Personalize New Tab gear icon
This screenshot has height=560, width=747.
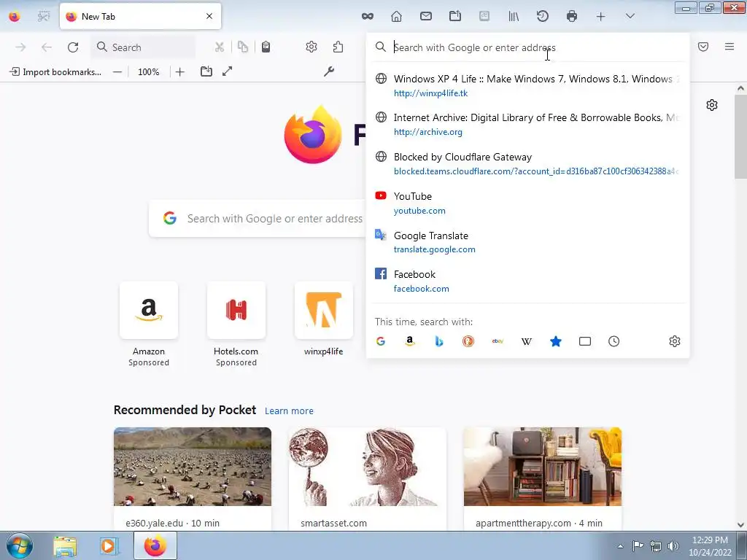(712, 105)
